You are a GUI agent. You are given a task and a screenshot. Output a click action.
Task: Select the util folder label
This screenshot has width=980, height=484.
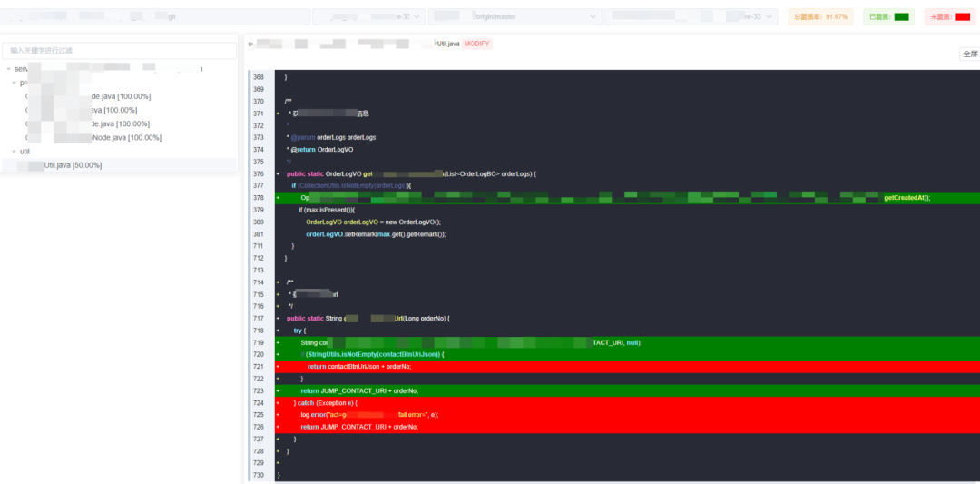coord(25,152)
